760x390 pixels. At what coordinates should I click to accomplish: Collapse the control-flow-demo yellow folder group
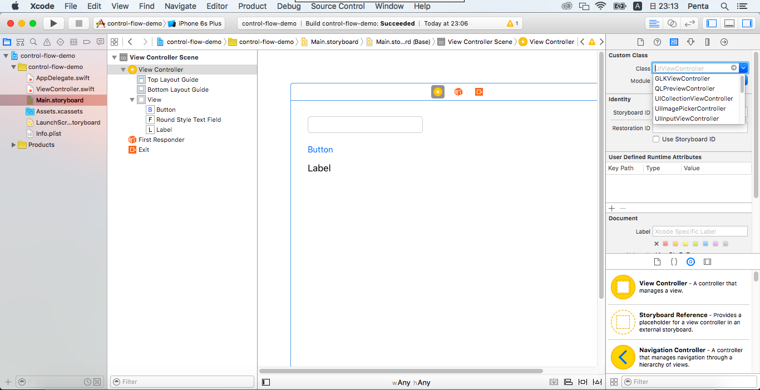(14, 67)
